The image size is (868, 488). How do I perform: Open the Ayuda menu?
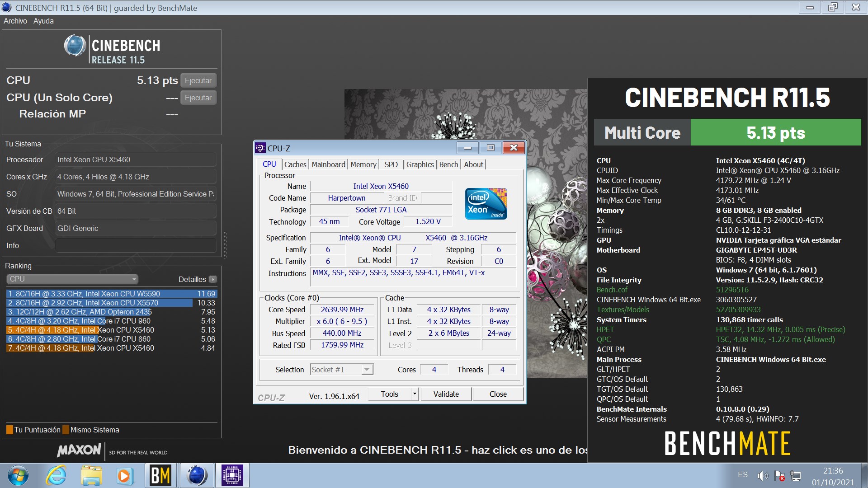click(43, 21)
